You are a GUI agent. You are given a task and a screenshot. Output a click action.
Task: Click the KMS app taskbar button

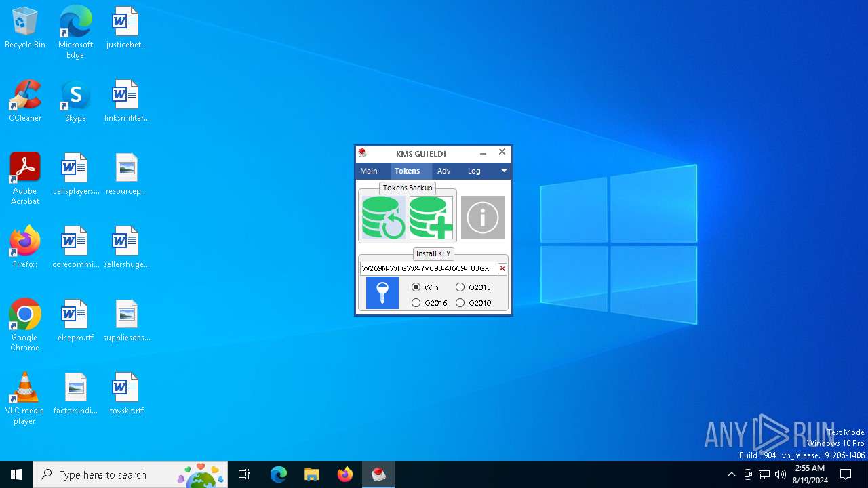pyautogui.click(x=378, y=474)
